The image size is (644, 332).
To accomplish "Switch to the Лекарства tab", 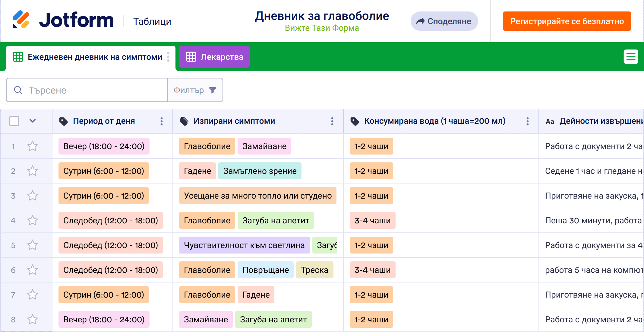I will [214, 57].
